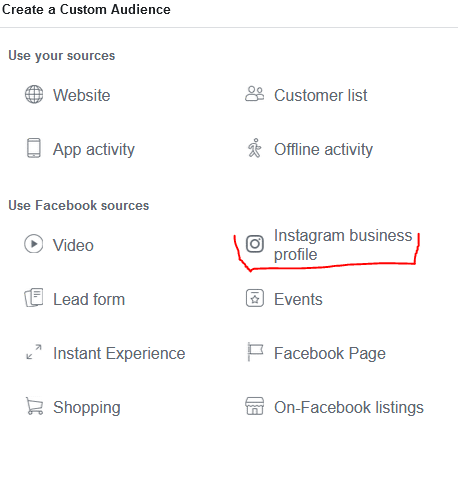The height and width of the screenshot is (486, 458).
Task: Pick Instagram business profile option
Action: coord(343,245)
